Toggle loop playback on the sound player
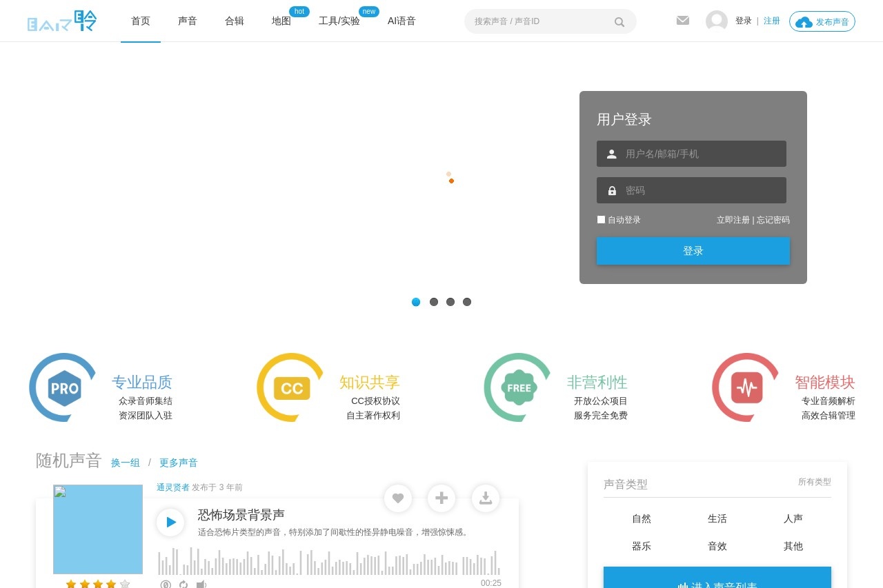Image resolution: width=883 pixels, height=588 pixels. point(183,584)
